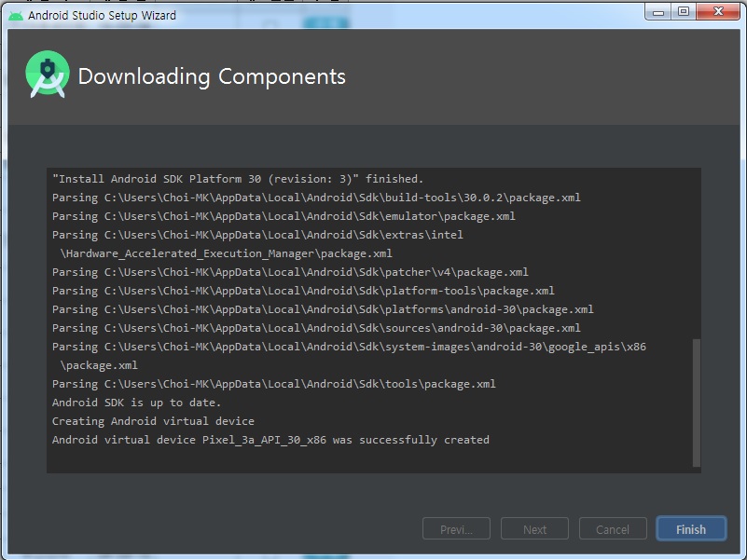The height and width of the screenshot is (560, 747).
Task: Maximize the Setup Wizard window
Action: [684, 11]
